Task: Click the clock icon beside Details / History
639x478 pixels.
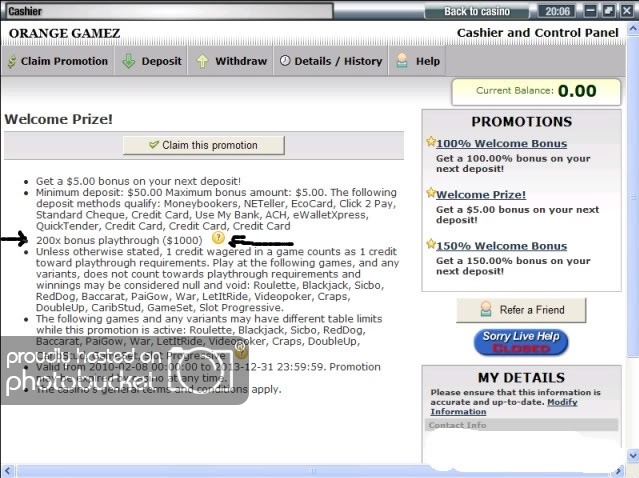Action: pos(285,61)
